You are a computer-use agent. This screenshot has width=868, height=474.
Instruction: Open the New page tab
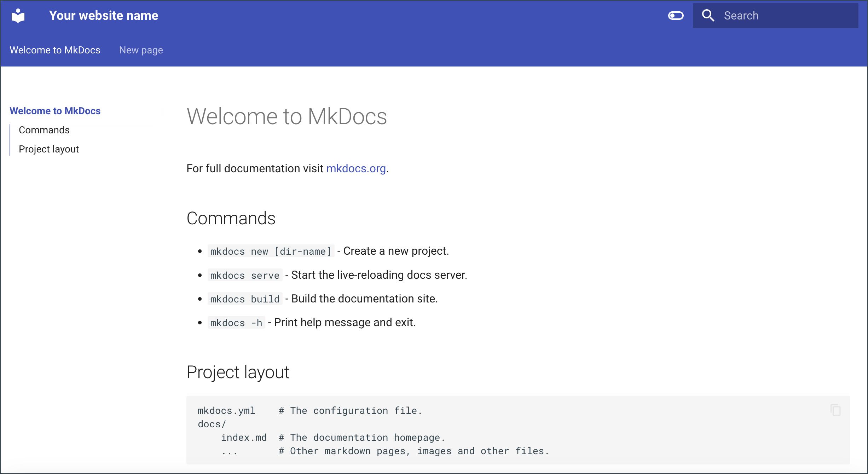pyautogui.click(x=141, y=50)
